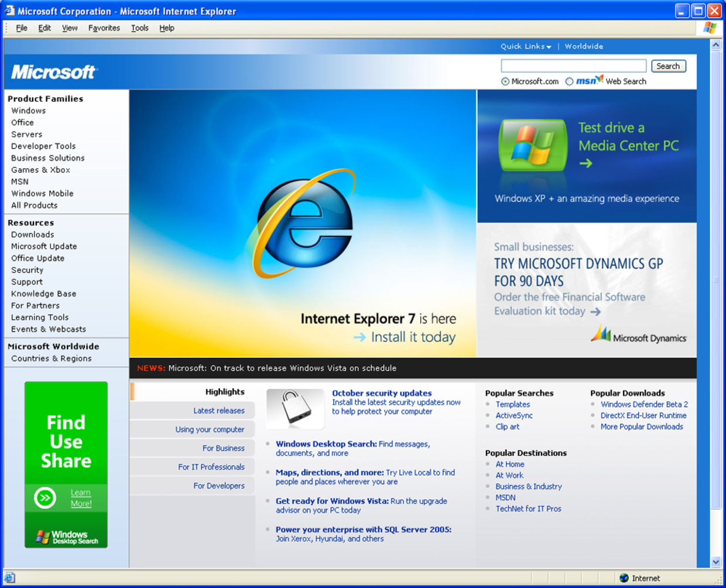Click the Microsoft Dynamics logo
The height and width of the screenshot is (588, 726).
(x=639, y=336)
